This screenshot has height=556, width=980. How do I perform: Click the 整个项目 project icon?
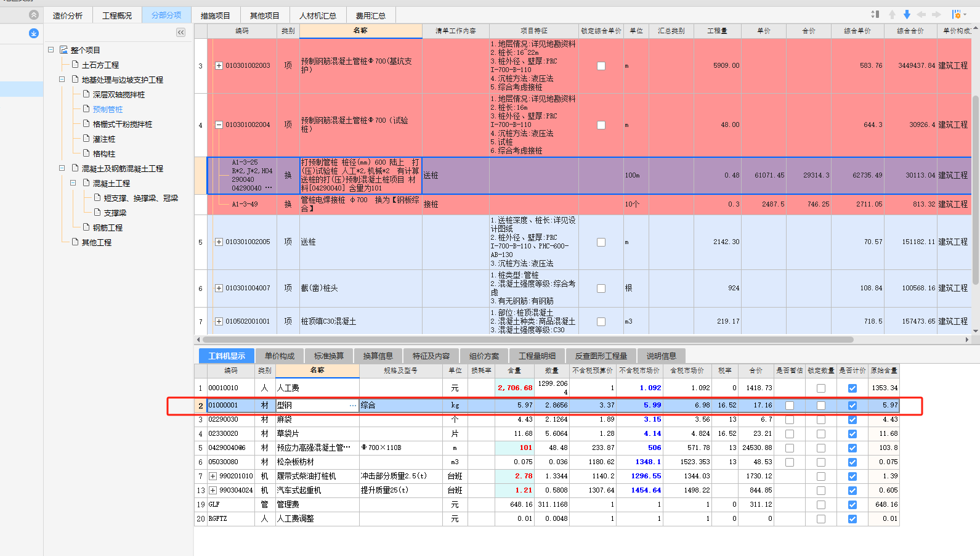pos(63,50)
